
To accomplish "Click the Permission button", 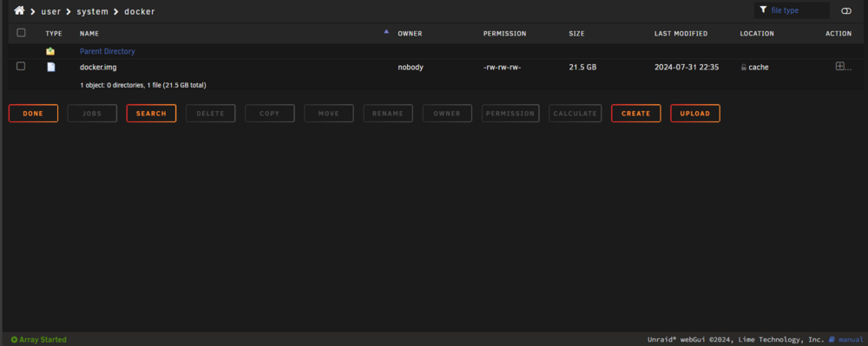I will [x=510, y=114].
